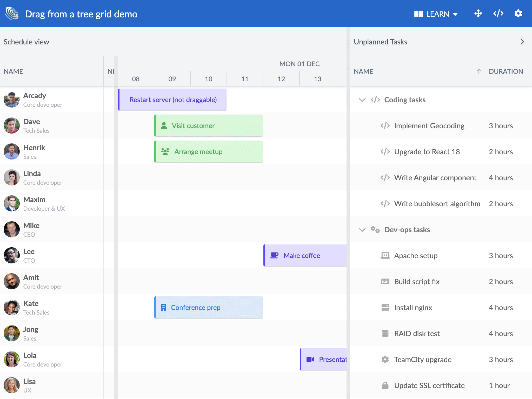532x399 pixels.
Task: Click the drag-move icon in the top toolbar
Action: pyautogui.click(x=478, y=14)
